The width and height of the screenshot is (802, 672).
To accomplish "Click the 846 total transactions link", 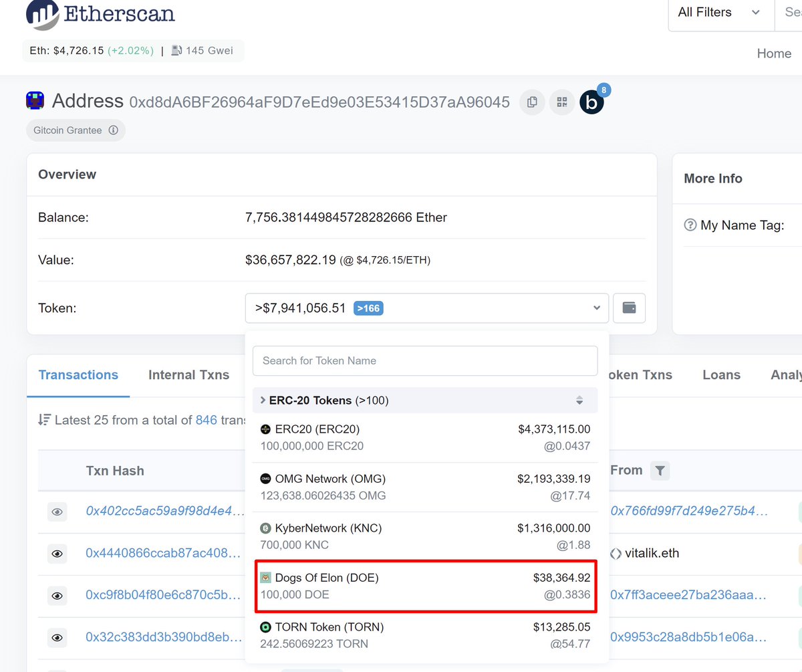I will [207, 420].
